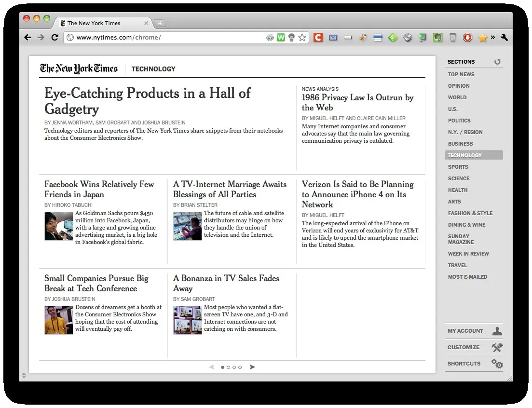Switch to The New York Times tab
Screen dimensions: 532x408
click(x=102, y=23)
